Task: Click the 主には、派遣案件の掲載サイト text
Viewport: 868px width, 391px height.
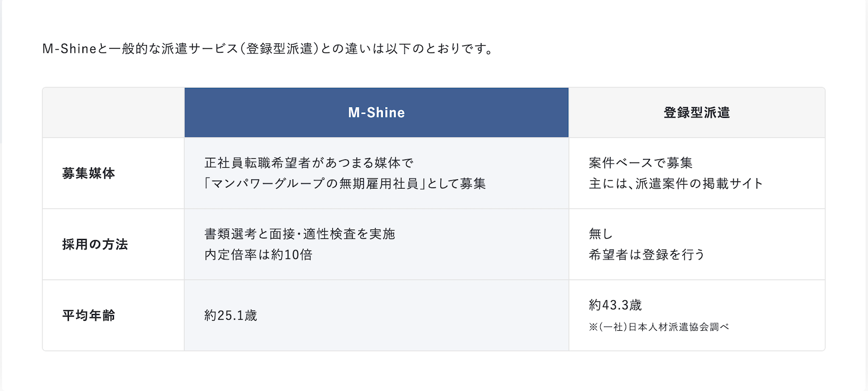Action: click(676, 183)
